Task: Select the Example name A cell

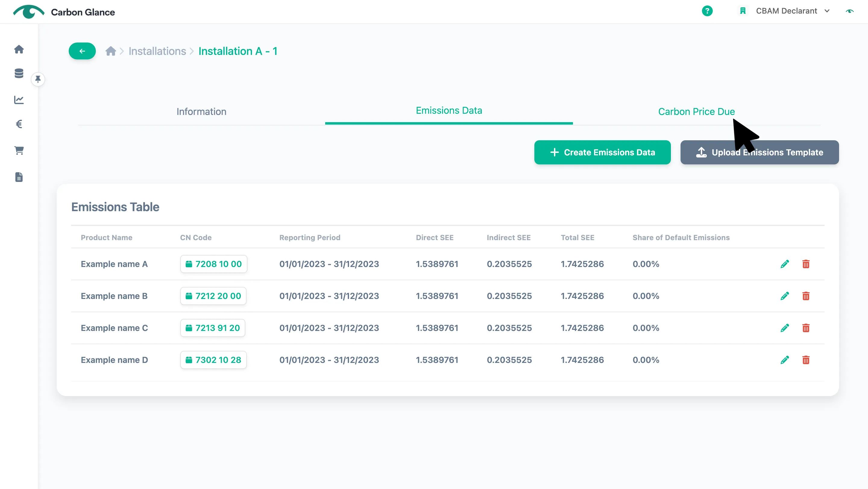Action: tap(114, 264)
